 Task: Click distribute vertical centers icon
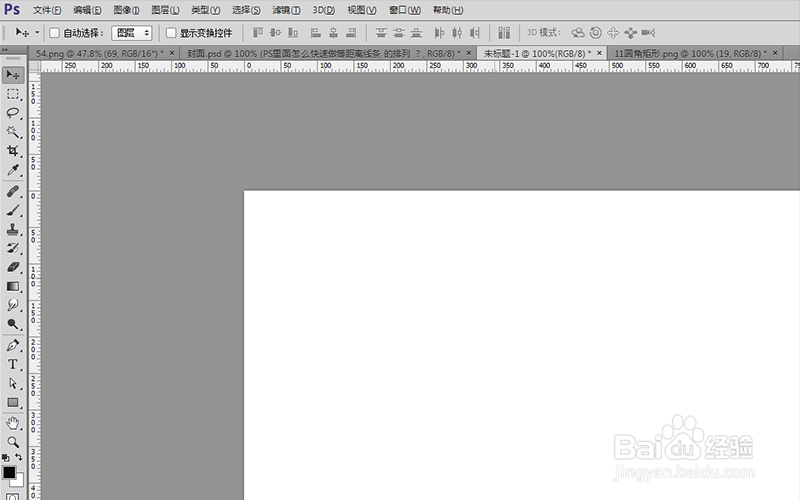pos(398,33)
